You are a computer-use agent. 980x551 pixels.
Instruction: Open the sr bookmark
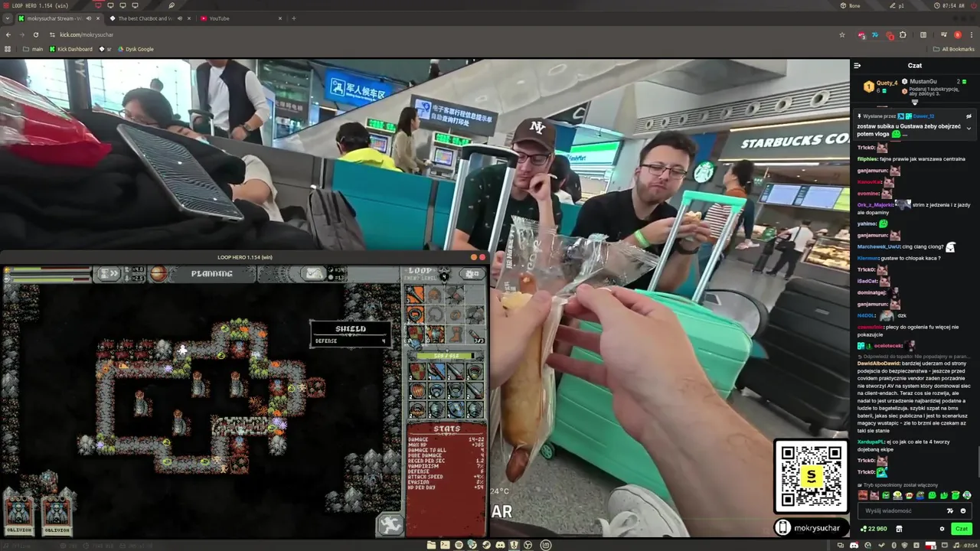click(x=106, y=49)
